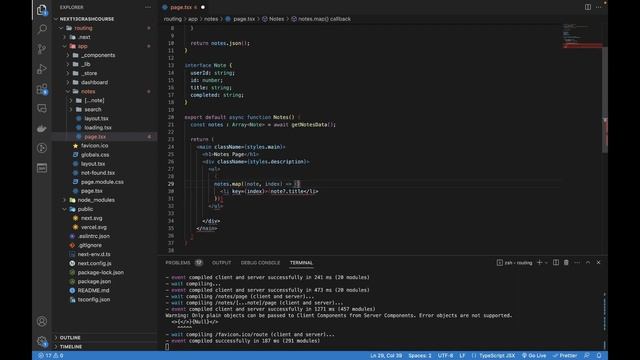Open loading.tsx file

(98, 127)
